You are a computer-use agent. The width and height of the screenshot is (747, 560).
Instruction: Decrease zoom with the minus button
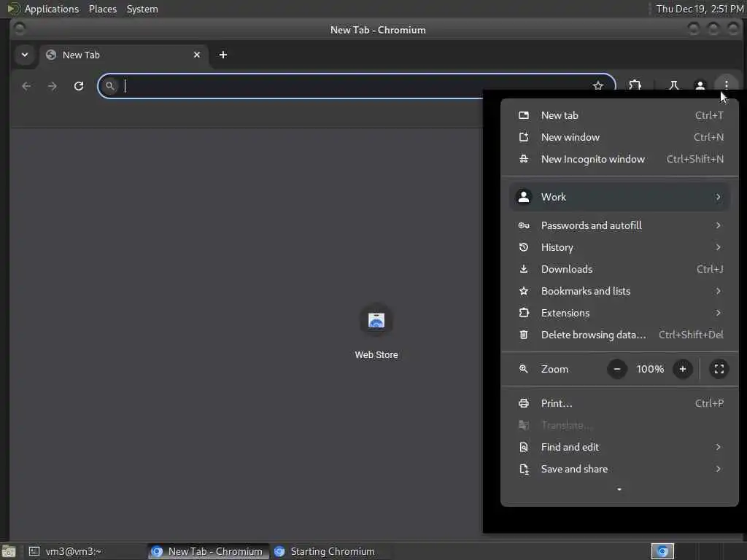click(x=617, y=369)
